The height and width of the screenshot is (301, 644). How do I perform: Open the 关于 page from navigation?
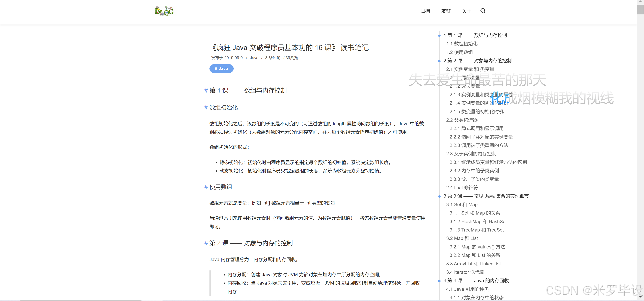coord(467,11)
